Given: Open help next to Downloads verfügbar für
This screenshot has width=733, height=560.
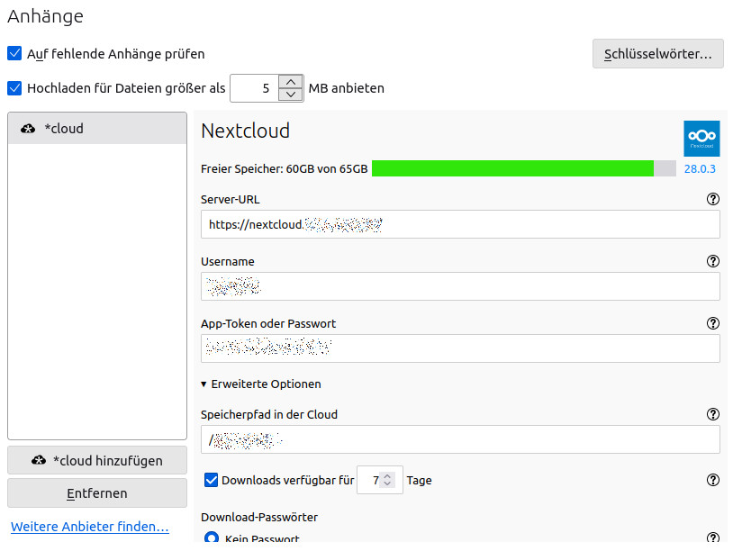Looking at the screenshot, I should pyautogui.click(x=713, y=480).
